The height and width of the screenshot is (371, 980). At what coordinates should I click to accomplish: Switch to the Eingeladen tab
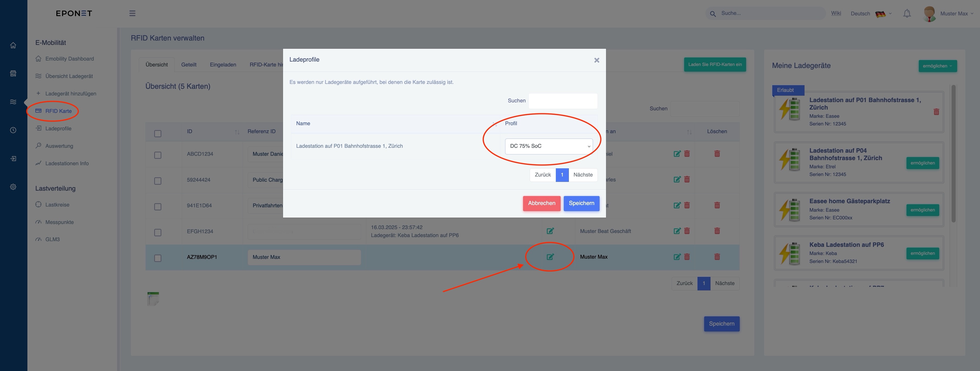point(223,65)
